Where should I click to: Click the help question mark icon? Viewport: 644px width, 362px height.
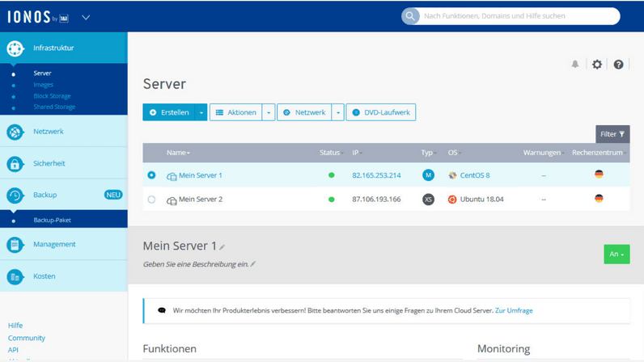[x=618, y=65]
